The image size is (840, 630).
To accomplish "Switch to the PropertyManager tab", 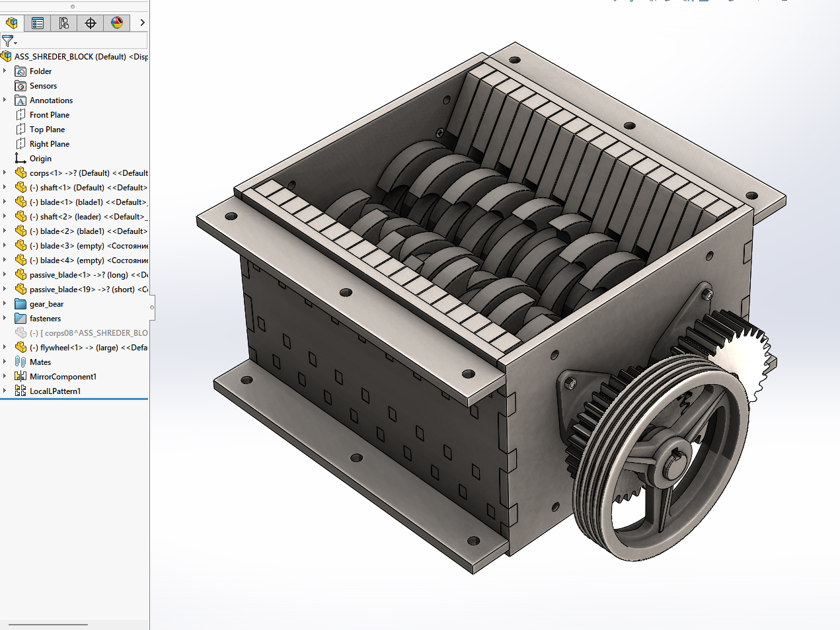I will click(38, 23).
